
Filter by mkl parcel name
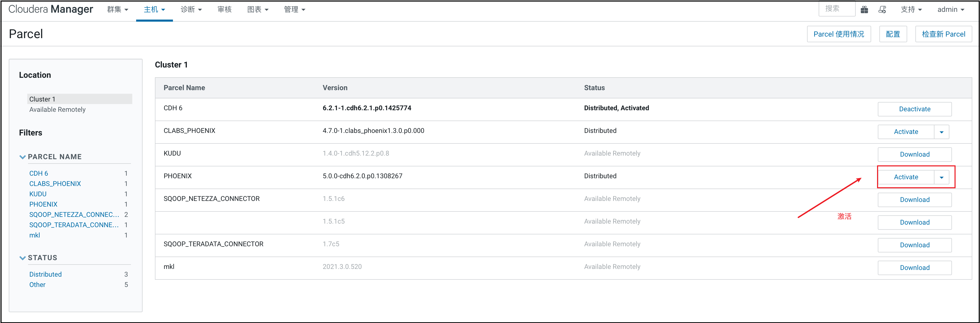click(35, 235)
